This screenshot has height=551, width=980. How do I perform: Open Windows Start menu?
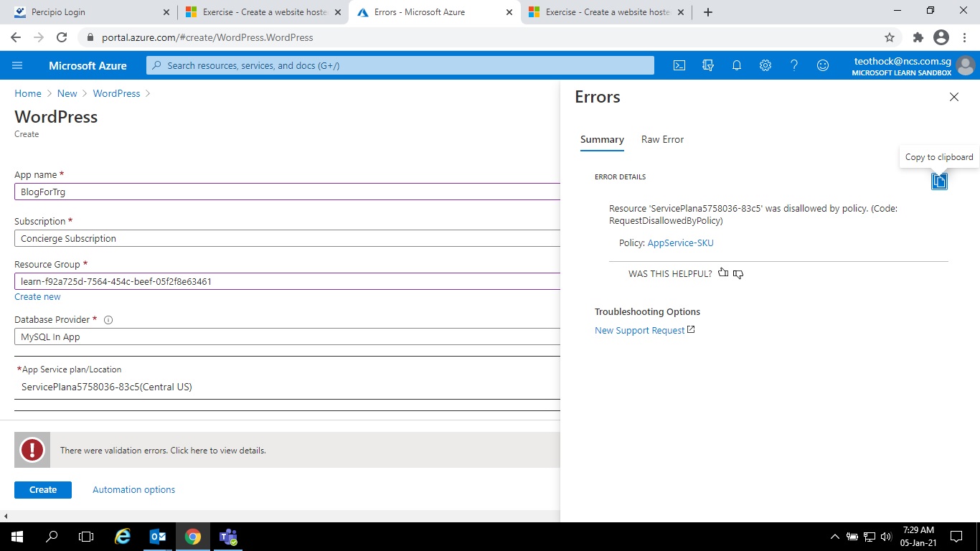pos(17,536)
